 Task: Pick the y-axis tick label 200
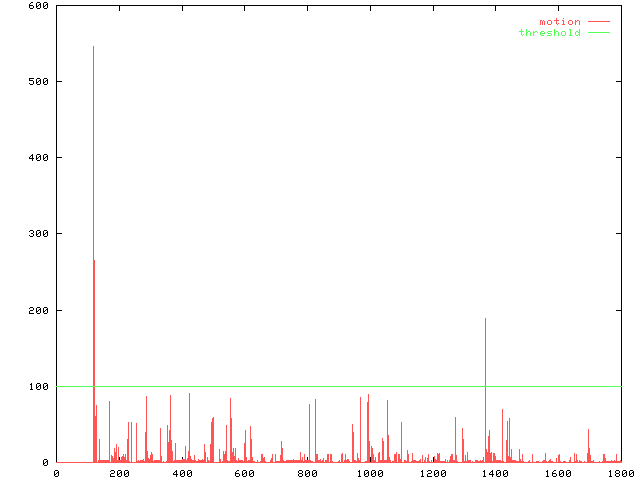[38, 310]
